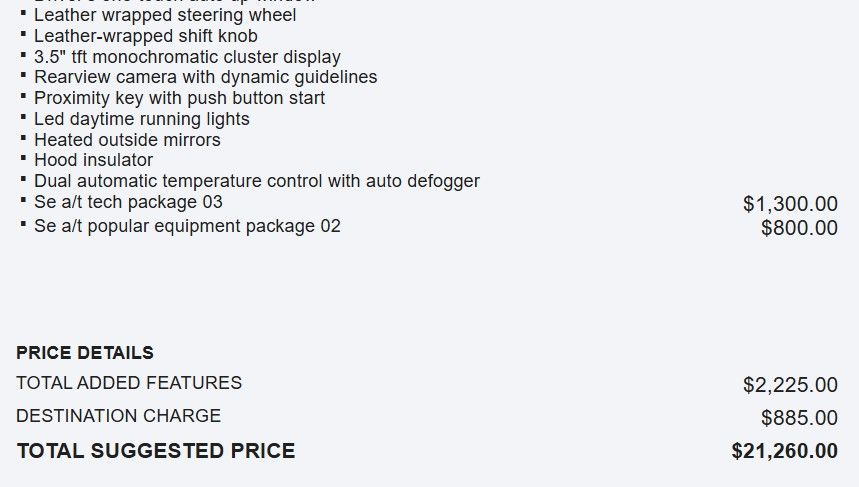Screen dimensions: 859x487
Task: Select the DESTINATION CHARGE label
Action: click(x=118, y=416)
